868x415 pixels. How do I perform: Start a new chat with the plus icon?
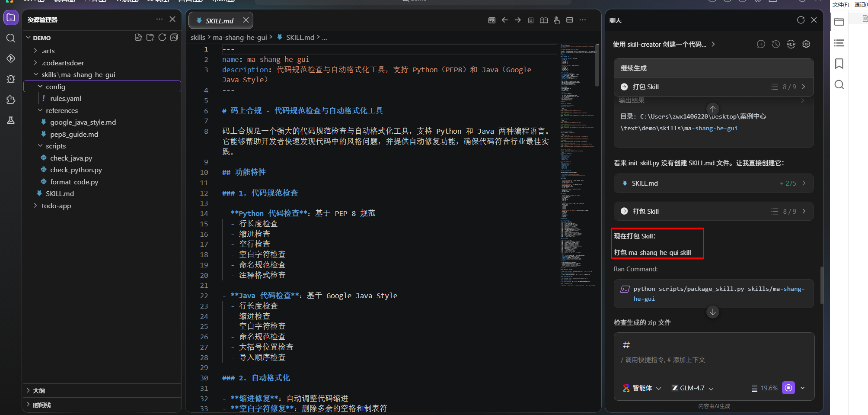[761, 44]
